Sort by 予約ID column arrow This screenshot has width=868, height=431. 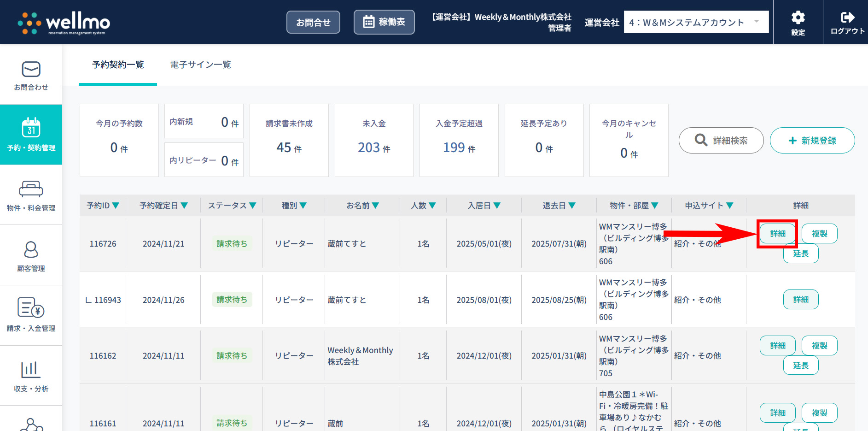(x=116, y=206)
